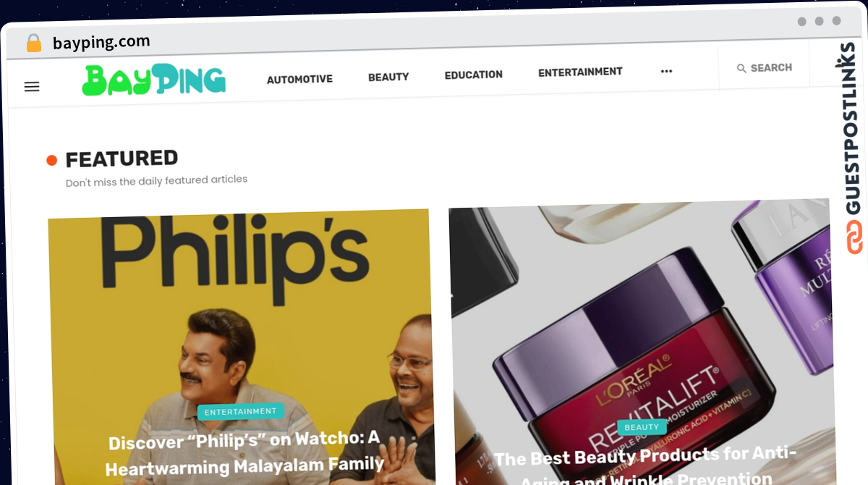868x485 pixels.
Task: Click the padlock icon beside bayping.com
Action: click(34, 43)
